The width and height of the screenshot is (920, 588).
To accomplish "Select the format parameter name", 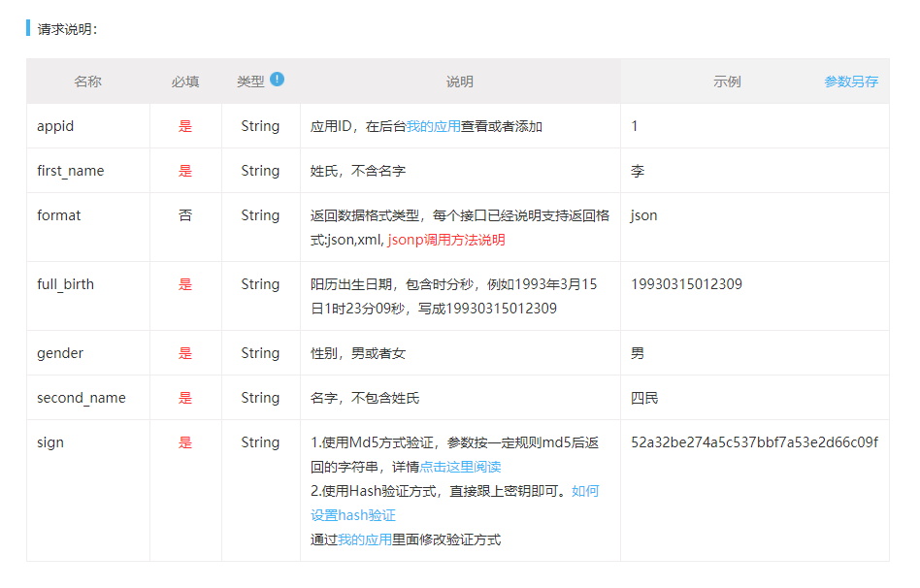I will [x=58, y=215].
